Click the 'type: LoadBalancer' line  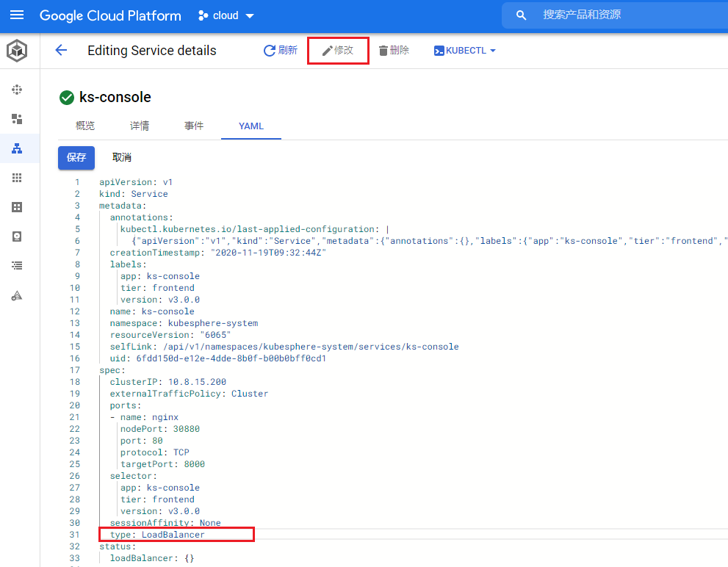click(157, 535)
